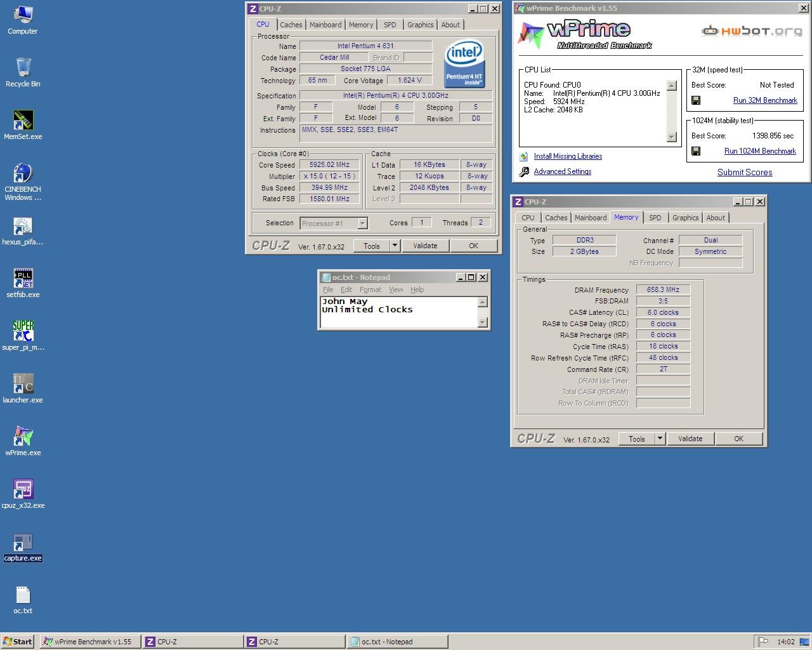
Task: Open Tools dropdown arrow in CPU-Z Memory window
Action: [x=660, y=439]
